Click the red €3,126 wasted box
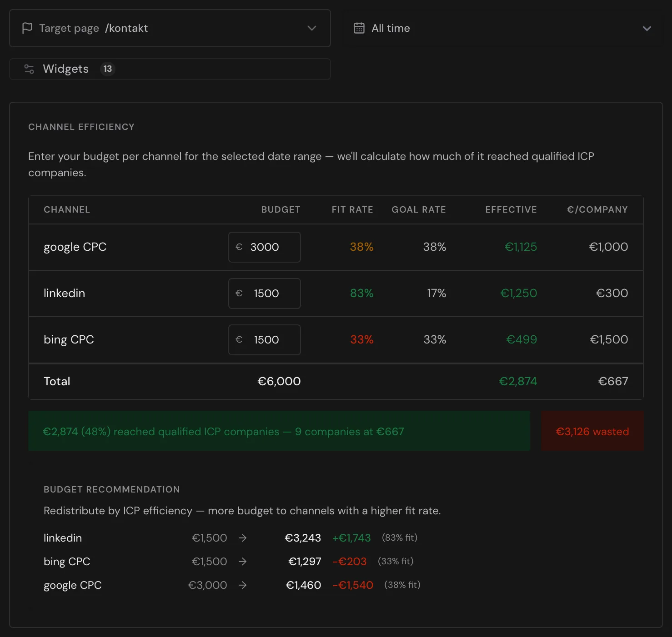Viewport: 672px width, 637px height. 592,431
